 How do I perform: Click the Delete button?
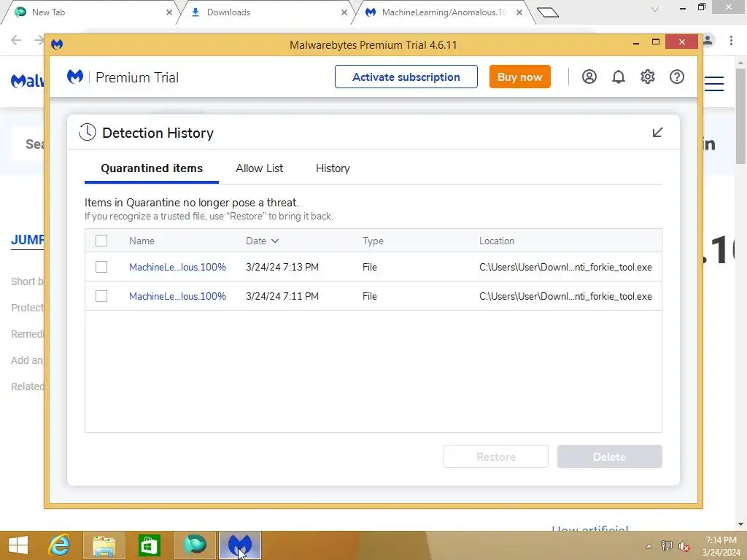pyautogui.click(x=609, y=456)
